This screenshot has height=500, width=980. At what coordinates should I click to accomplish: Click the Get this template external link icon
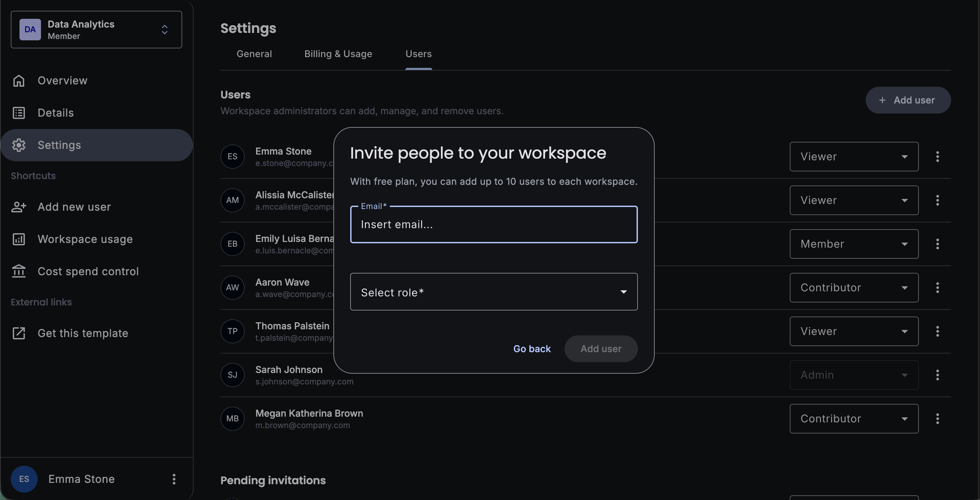pyautogui.click(x=18, y=333)
